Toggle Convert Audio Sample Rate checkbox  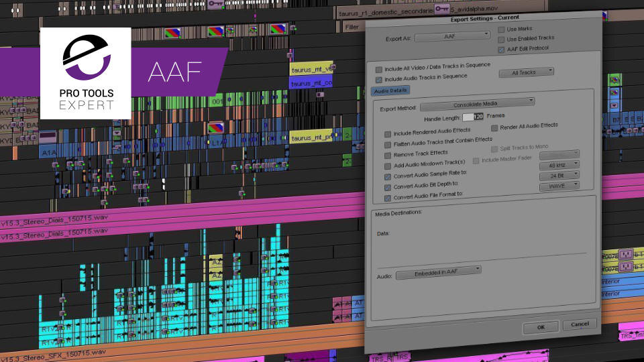387,177
